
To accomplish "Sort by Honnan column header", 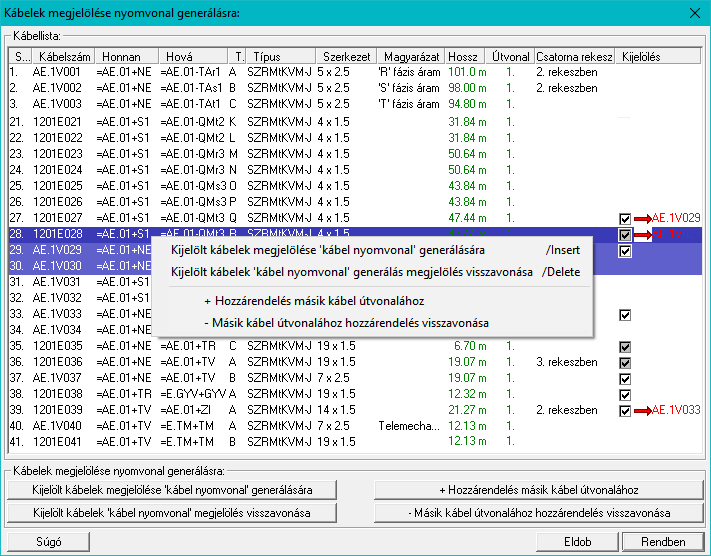I will pos(127,57).
